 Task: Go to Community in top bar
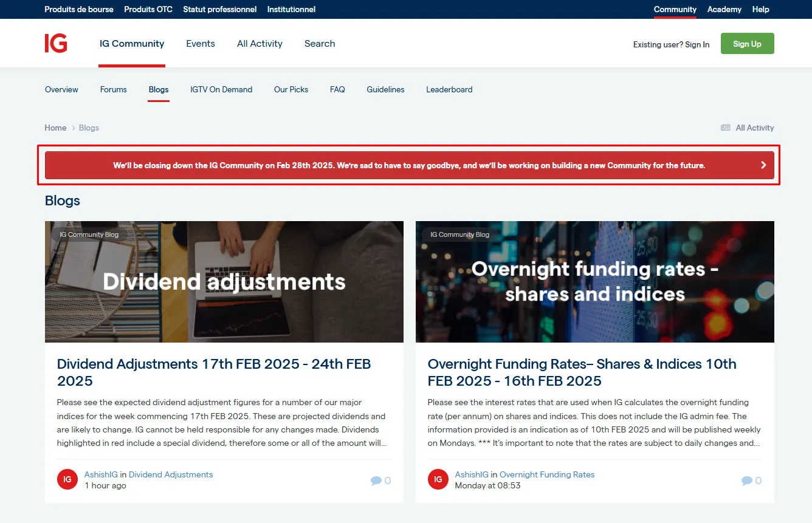click(675, 9)
